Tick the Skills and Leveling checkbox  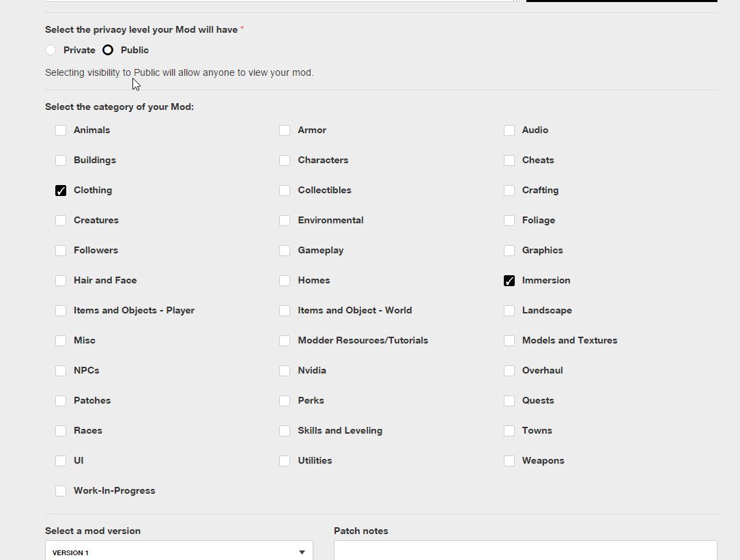tap(285, 431)
